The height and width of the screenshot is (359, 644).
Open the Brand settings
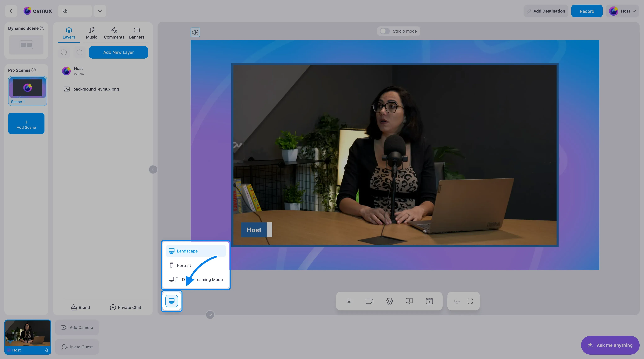coord(80,307)
